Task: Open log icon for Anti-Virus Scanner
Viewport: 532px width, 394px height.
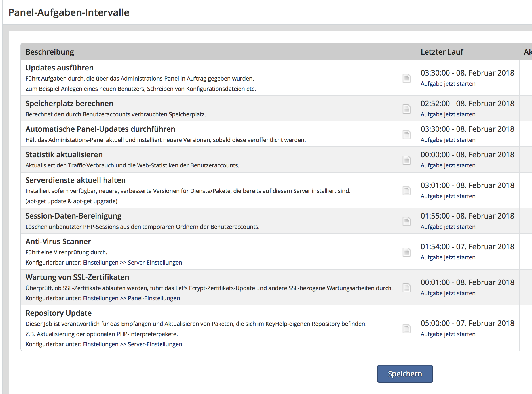Action: 406,252
